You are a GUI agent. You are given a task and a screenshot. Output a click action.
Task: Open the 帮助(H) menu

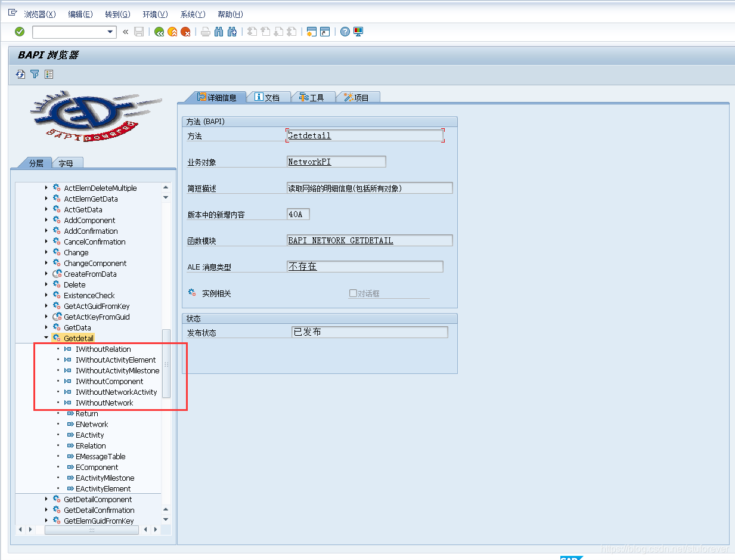230,14
